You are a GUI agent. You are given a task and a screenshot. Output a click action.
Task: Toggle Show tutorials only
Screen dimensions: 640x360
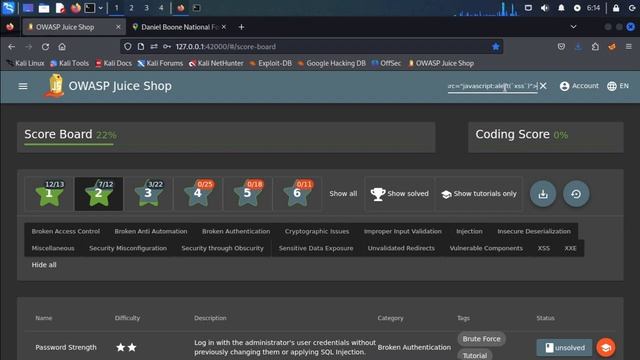click(x=479, y=193)
